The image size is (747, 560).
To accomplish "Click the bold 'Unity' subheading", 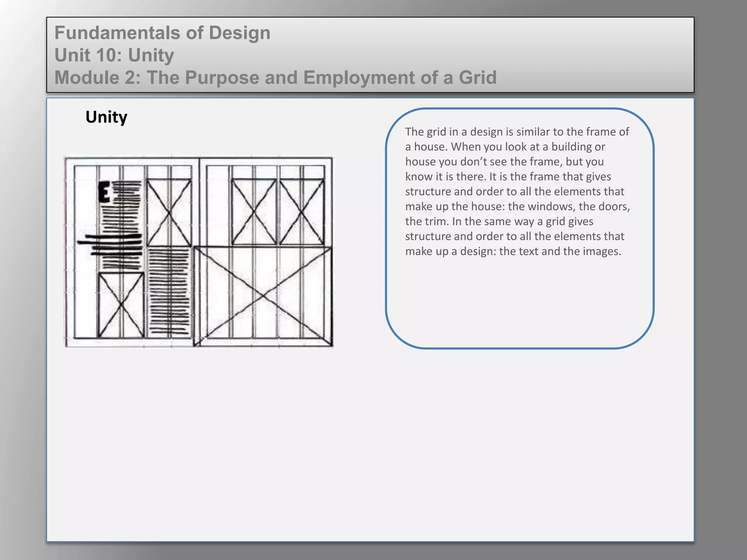I will click(x=106, y=117).
